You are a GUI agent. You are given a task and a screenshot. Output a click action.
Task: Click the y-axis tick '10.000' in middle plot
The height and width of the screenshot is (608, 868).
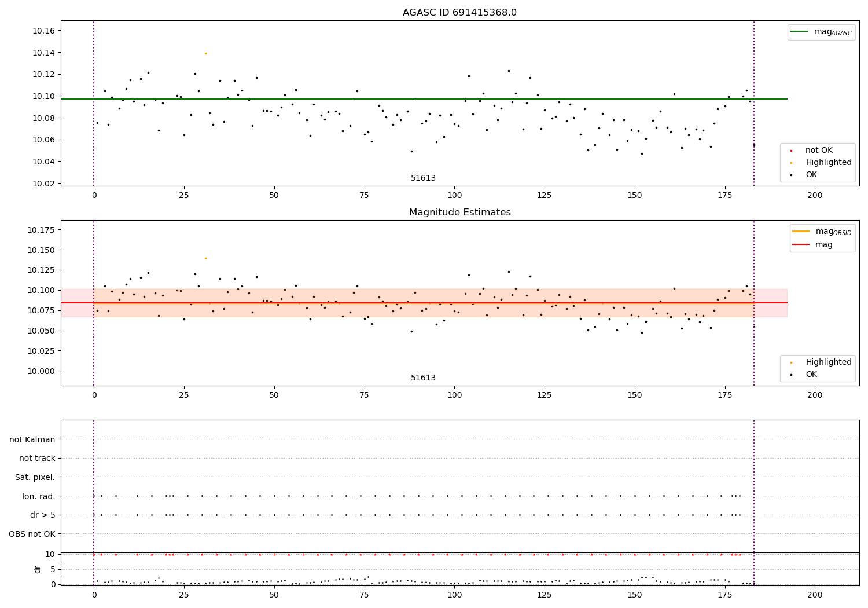(x=41, y=371)
